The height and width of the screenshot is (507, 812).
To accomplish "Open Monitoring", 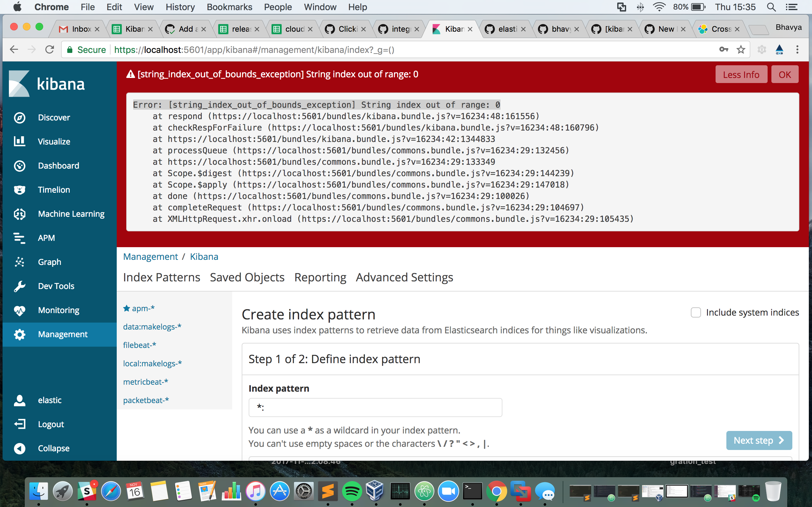I will point(58,310).
